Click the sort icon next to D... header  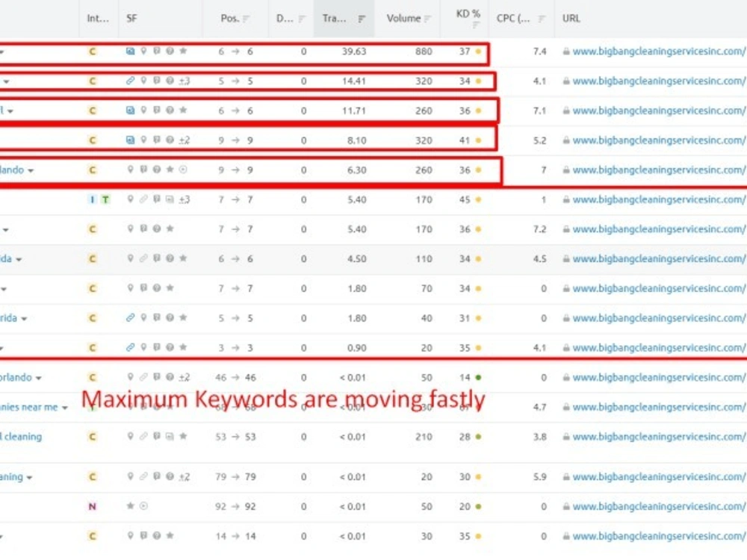coord(302,19)
